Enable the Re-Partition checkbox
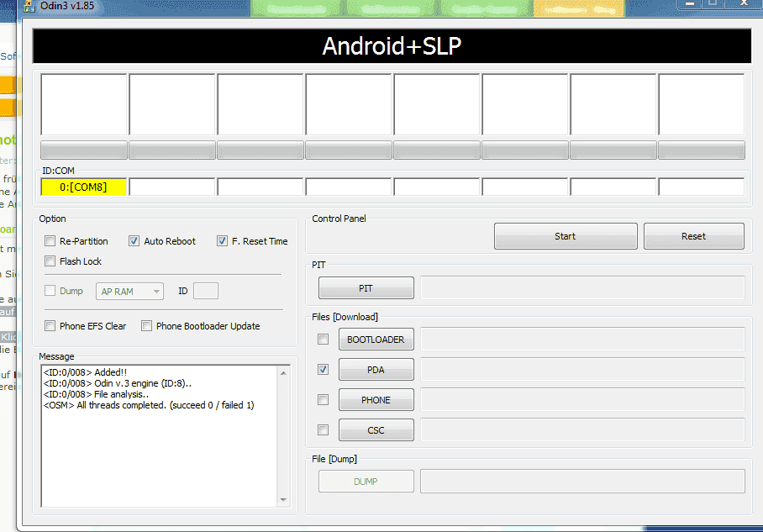This screenshot has width=763, height=532. 50,241
